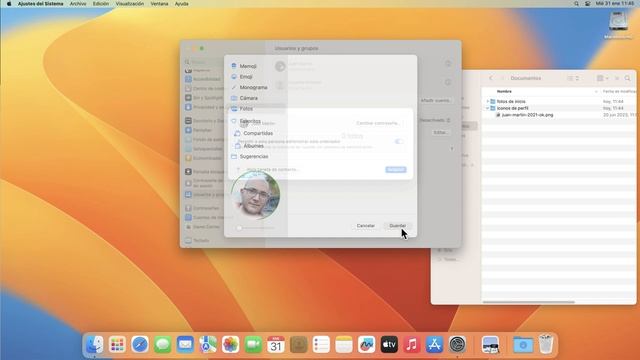Open the Finder group-by dropdown
The height and width of the screenshot is (360, 640).
coord(602,78)
